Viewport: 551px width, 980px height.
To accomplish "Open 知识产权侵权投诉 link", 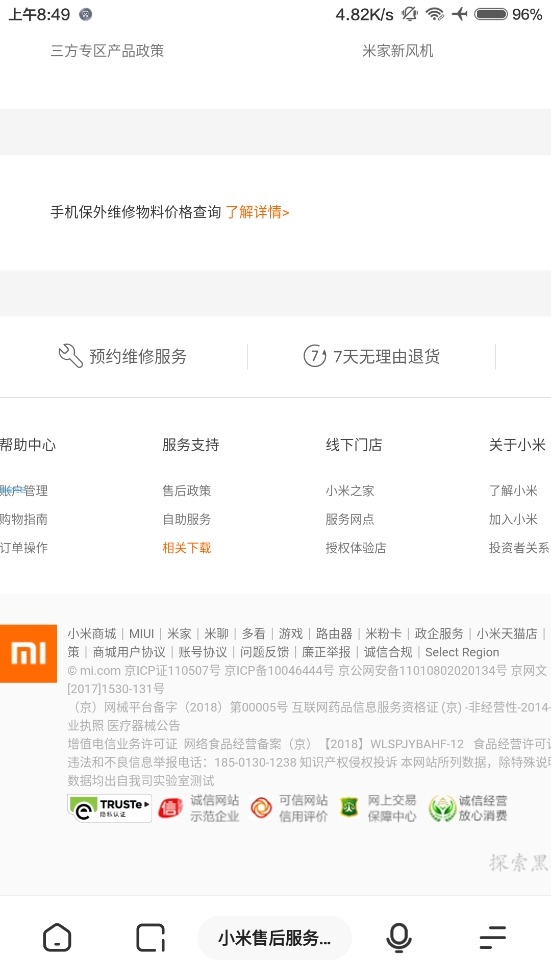I will [x=348, y=762].
